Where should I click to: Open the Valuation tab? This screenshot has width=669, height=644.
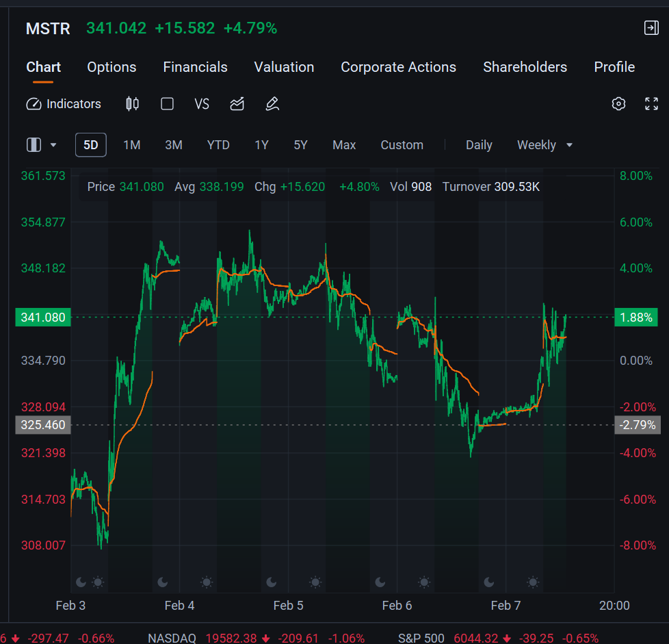click(x=284, y=67)
